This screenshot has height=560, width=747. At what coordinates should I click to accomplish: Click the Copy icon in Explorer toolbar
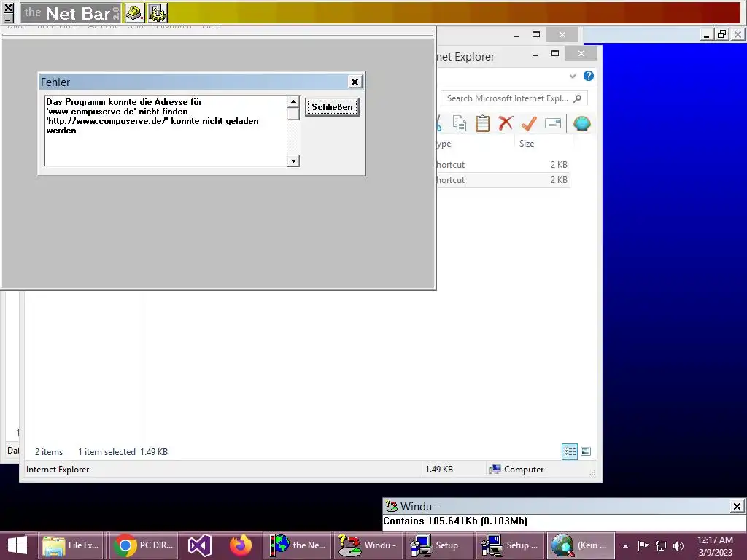(460, 123)
